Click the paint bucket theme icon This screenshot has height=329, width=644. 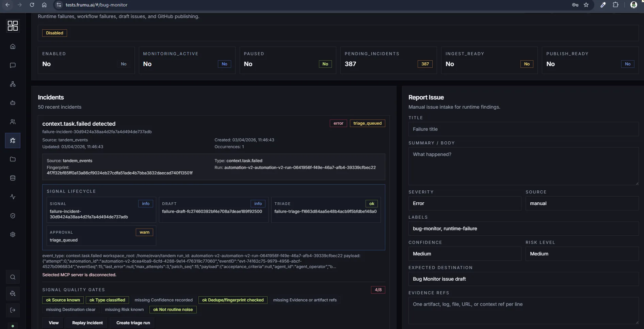pos(13,294)
